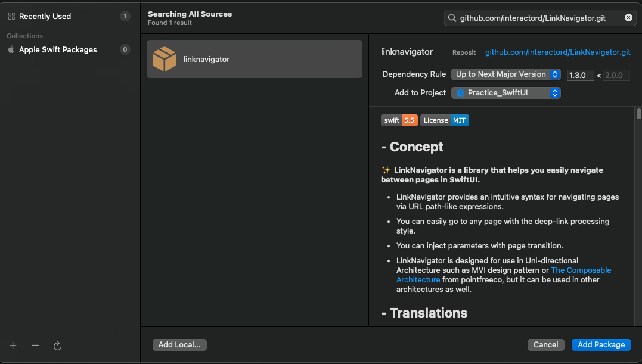Edit the 1.3.0 minimum version field
This screenshot has width=642, height=364.
point(581,75)
